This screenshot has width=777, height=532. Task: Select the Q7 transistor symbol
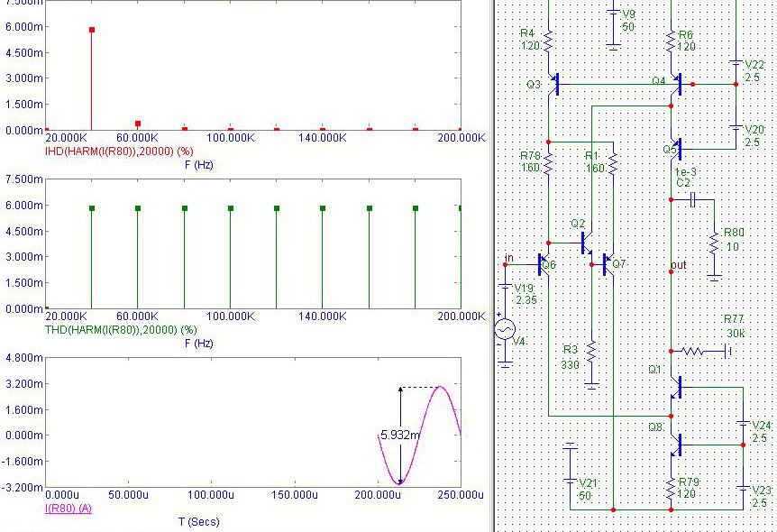tap(606, 264)
